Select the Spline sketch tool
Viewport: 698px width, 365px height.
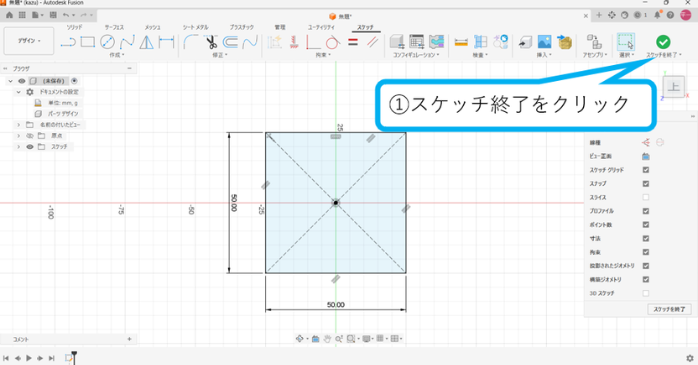[127, 42]
